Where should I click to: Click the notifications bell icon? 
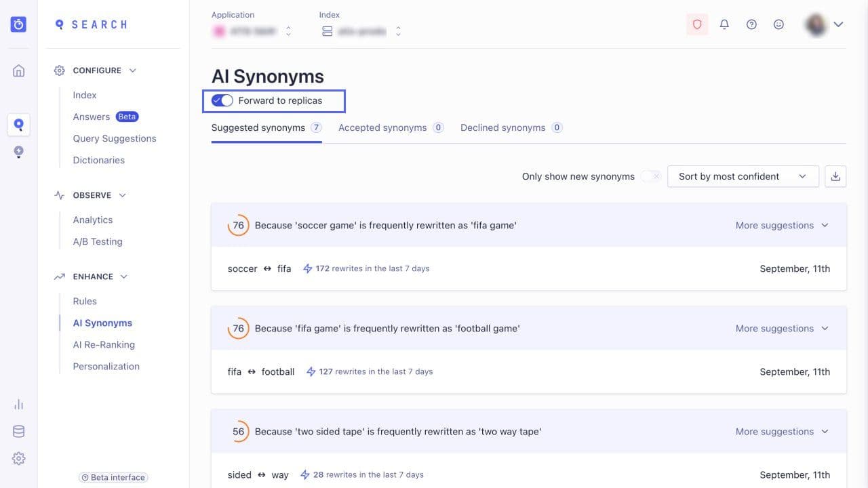724,24
